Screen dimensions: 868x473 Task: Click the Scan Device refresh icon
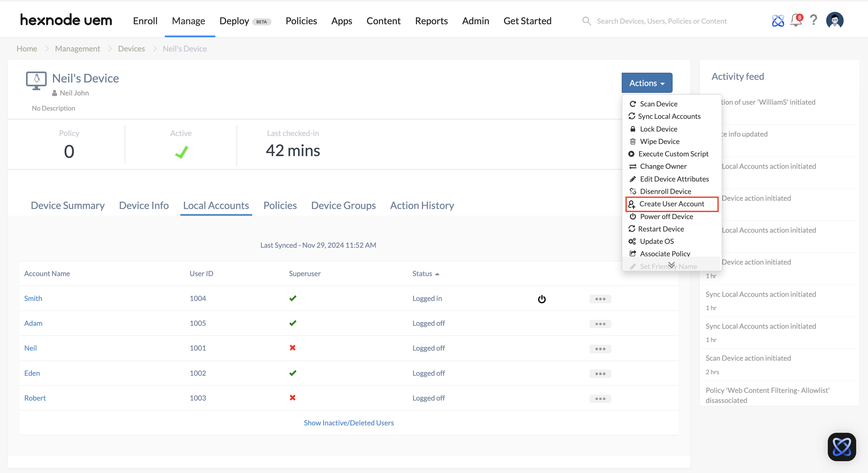tap(632, 104)
